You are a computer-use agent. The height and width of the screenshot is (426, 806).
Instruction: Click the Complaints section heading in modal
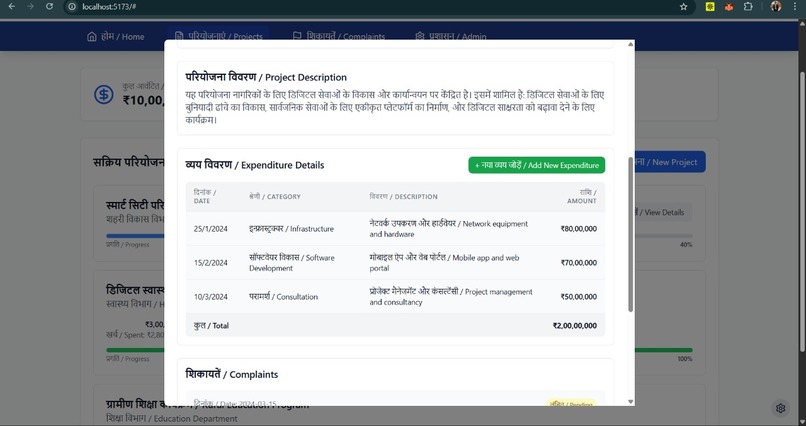point(232,374)
